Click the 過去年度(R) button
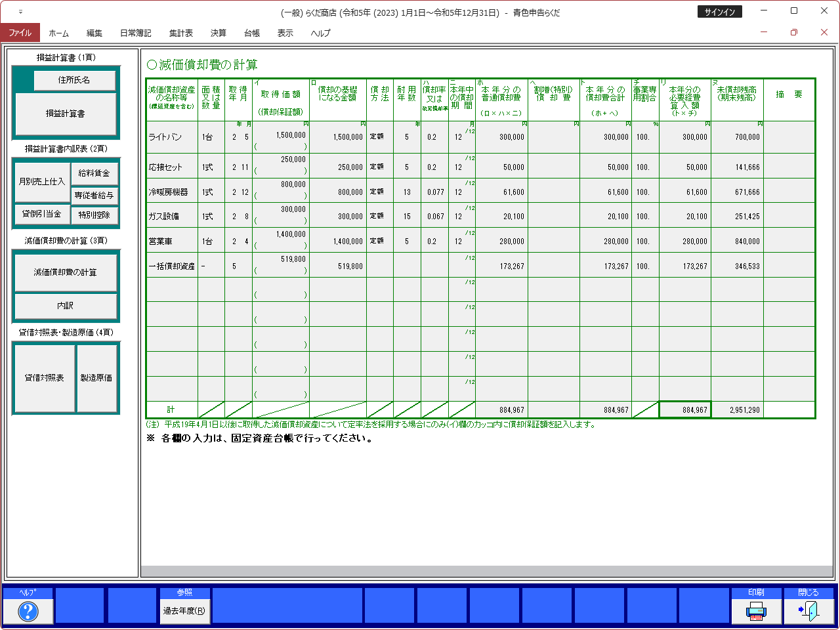The image size is (840, 630). (x=184, y=611)
